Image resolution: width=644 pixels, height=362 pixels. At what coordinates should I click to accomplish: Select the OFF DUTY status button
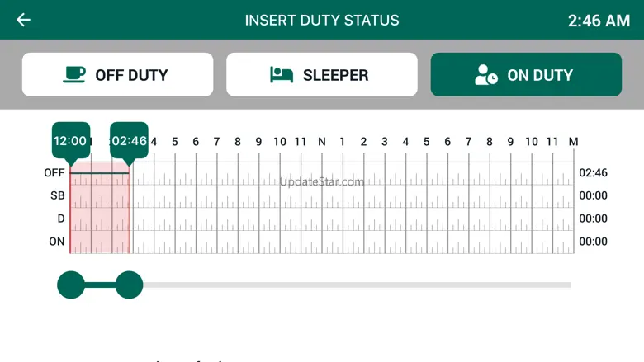tap(117, 74)
